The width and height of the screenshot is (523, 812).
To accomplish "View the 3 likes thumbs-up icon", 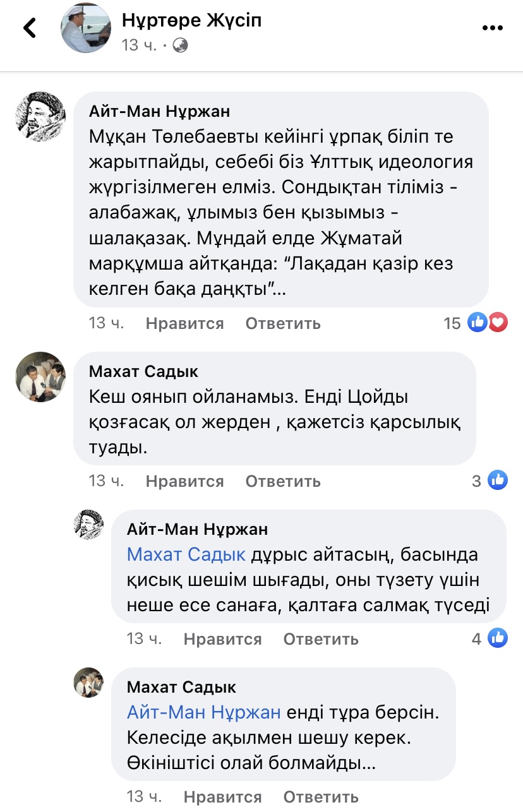I will 498,481.
